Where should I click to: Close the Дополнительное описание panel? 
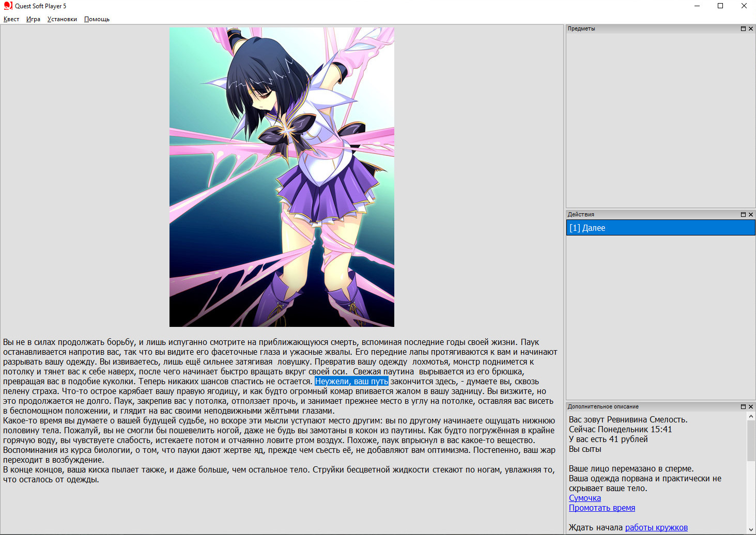[751, 406]
